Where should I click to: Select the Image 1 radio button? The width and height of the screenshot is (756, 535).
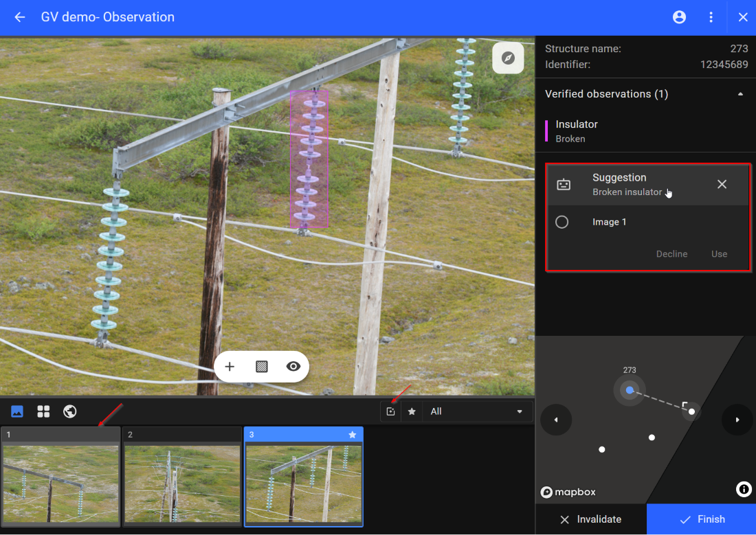click(562, 222)
